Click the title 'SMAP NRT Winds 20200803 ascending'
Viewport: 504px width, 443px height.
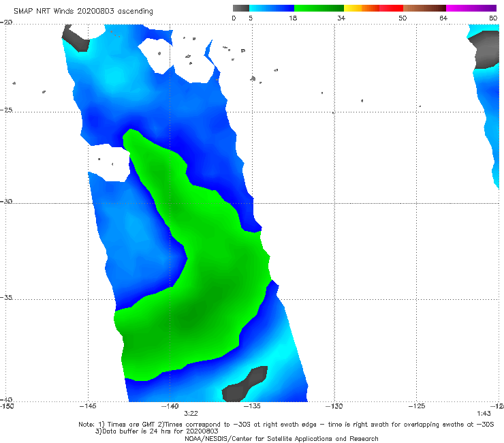83,12
